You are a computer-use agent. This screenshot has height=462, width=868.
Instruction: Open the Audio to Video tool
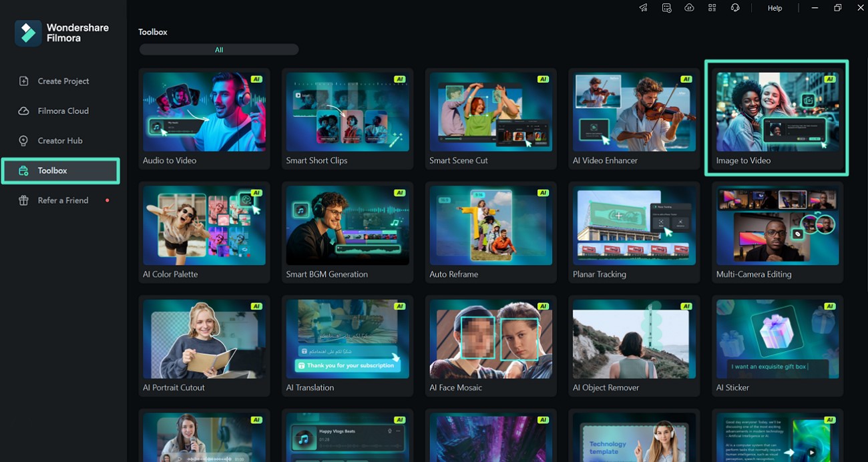204,119
